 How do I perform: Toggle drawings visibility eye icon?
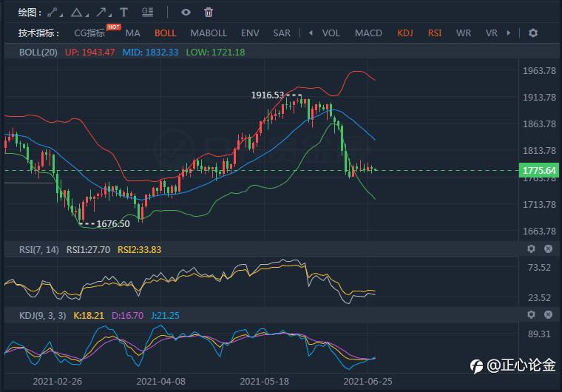pos(186,13)
